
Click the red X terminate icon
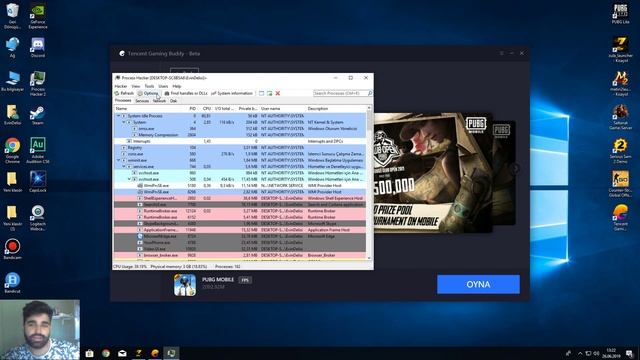[x=278, y=93]
